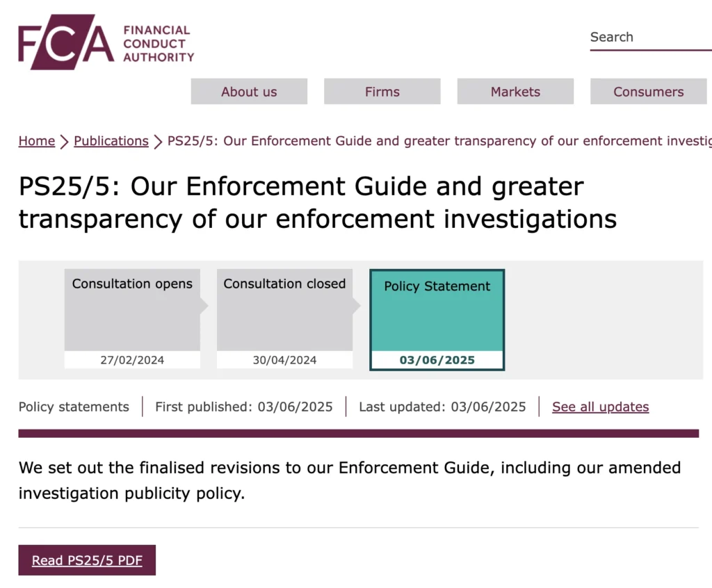The image size is (712, 588).
Task: Open the Markets menu
Action: pos(515,91)
